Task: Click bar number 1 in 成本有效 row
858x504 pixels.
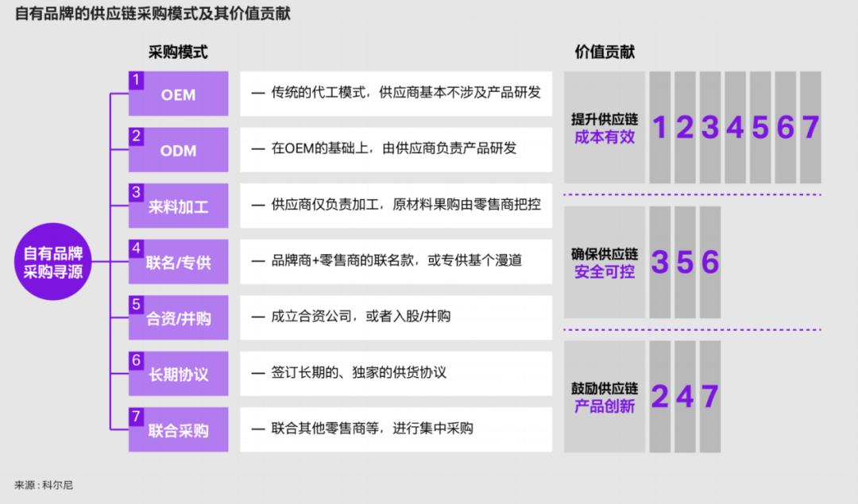Action: point(659,128)
